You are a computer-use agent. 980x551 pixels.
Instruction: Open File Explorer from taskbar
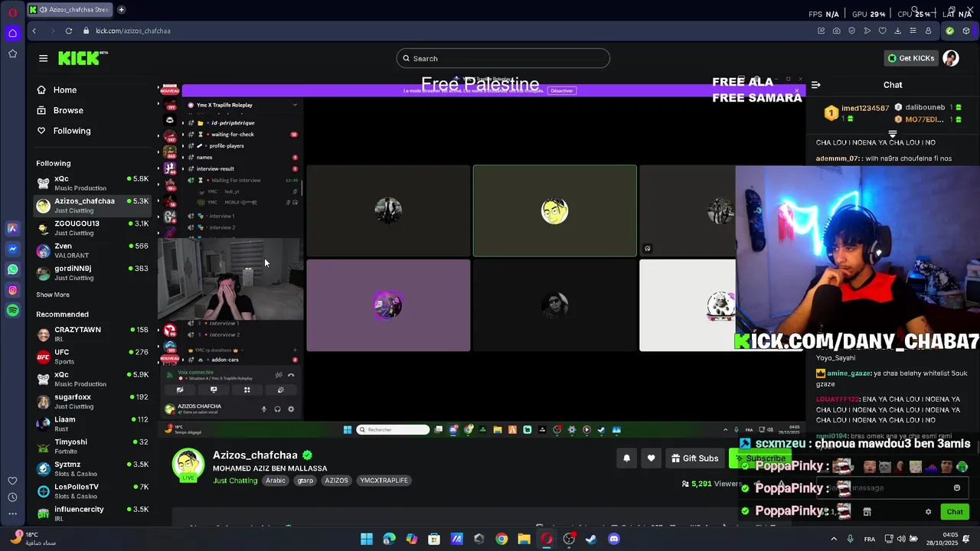point(524,539)
